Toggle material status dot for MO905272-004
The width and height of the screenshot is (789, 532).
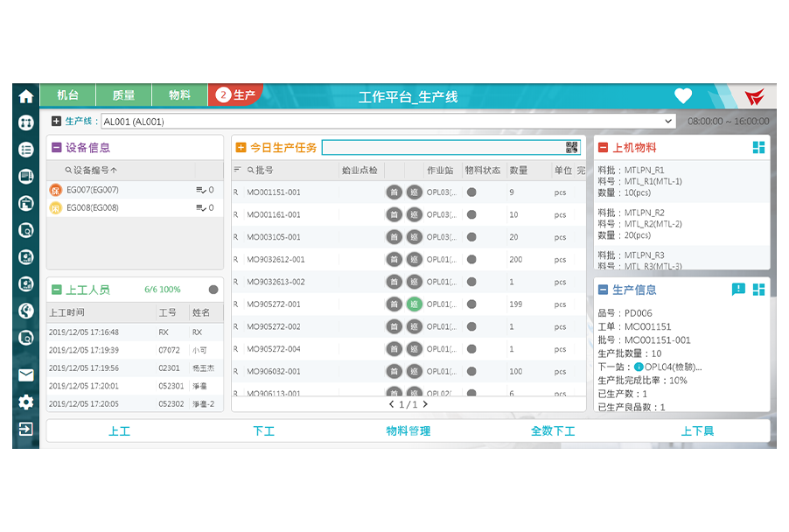[471, 349]
